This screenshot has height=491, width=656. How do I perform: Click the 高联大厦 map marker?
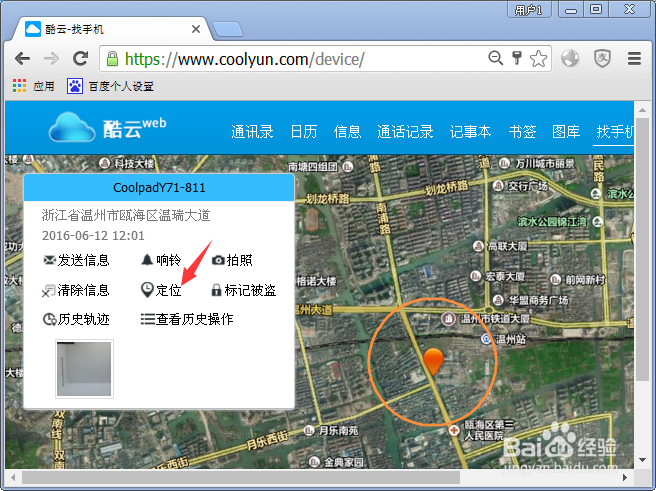point(478,246)
